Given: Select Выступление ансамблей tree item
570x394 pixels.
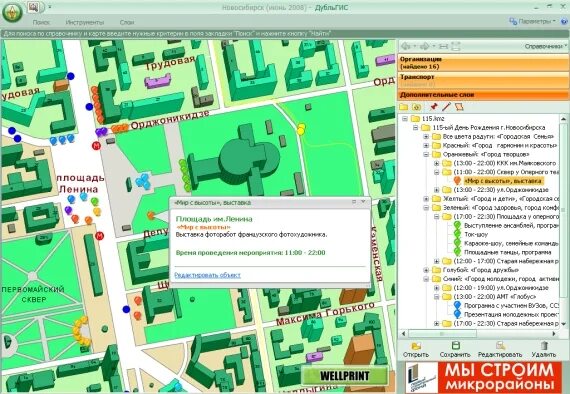Looking at the screenshot, I should pos(511,226).
